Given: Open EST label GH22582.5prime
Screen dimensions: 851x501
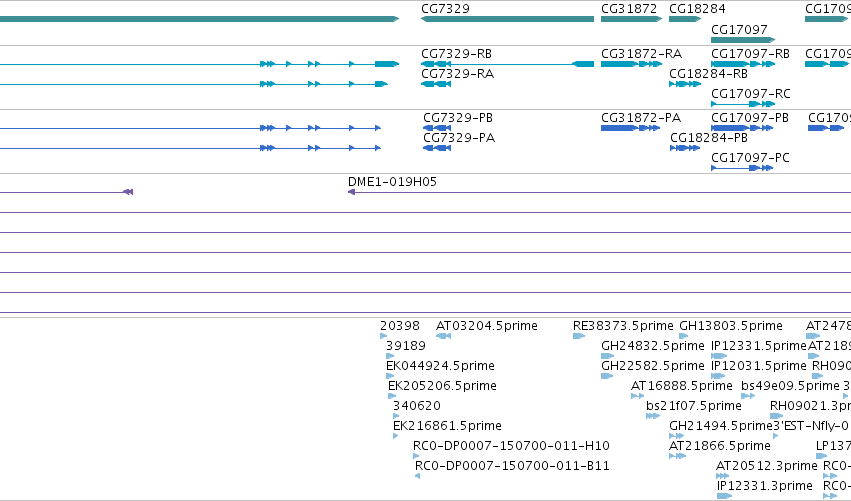Looking at the screenshot, I should (653, 366).
